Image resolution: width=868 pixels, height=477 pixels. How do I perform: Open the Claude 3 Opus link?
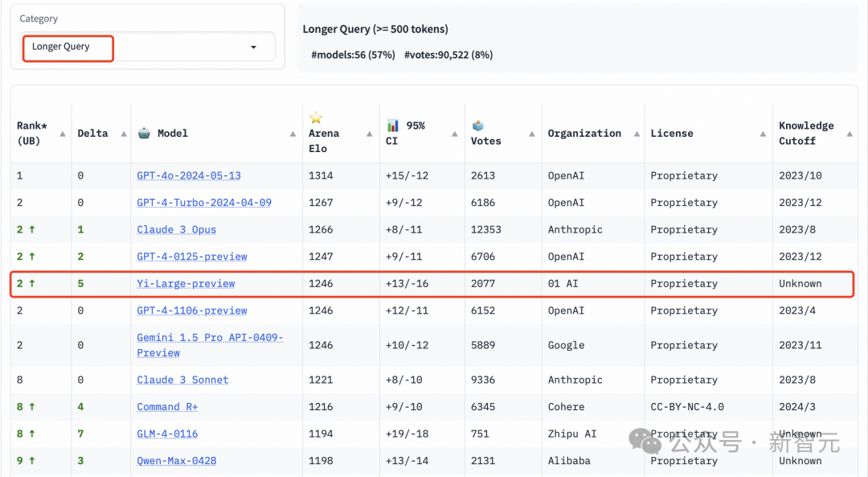pos(177,229)
